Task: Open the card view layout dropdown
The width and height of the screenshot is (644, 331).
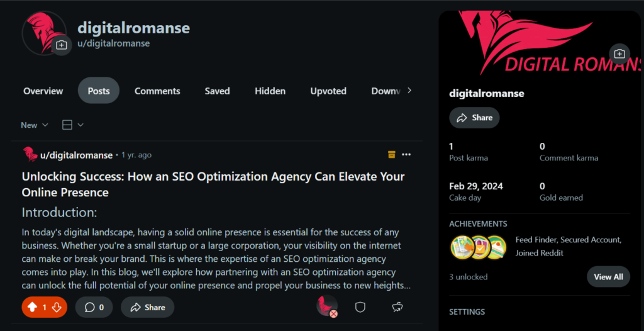Action: click(x=73, y=125)
